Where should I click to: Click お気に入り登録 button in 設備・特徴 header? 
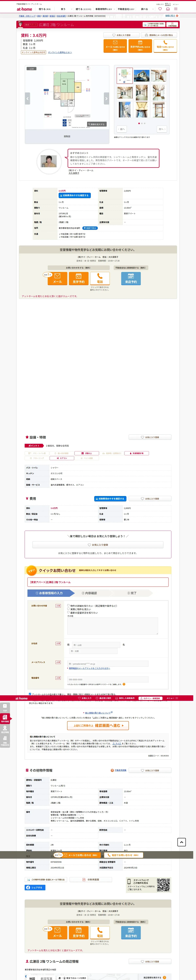click(x=150, y=437)
